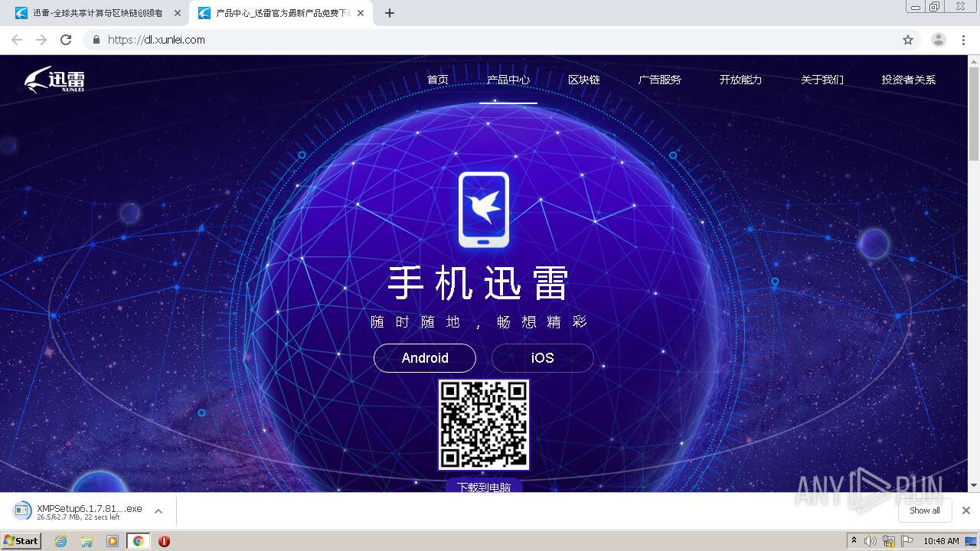Open the Windows Start menu
The height and width of the screenshot is (551, 980).
coord(21,541)
